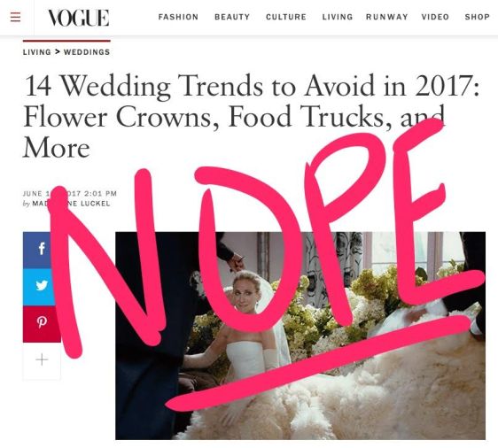Click the article headline text

[x=251, y=117]
